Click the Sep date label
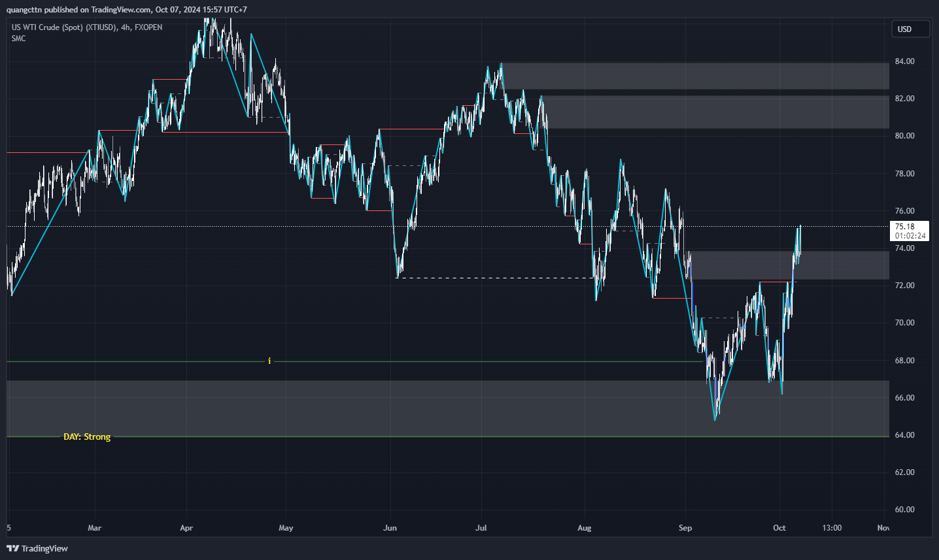The height and width of the screenshot is (560, 939). point(685,528)
